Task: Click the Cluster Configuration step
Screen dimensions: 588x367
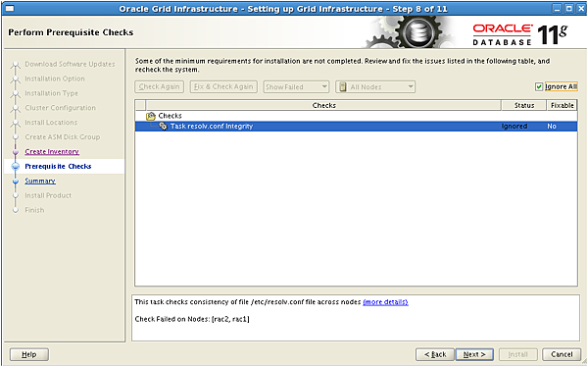Action: click(60, 108)
